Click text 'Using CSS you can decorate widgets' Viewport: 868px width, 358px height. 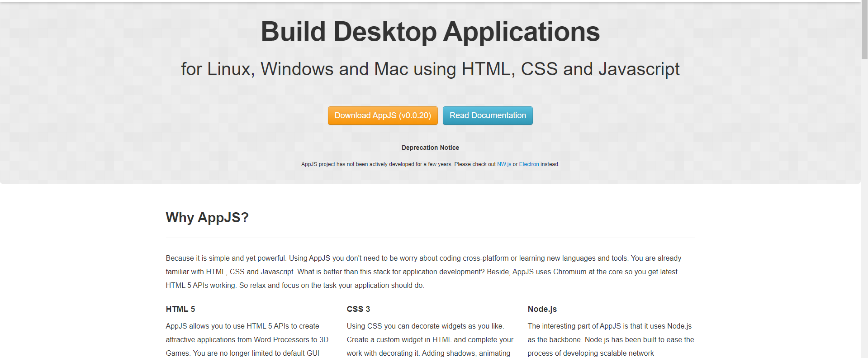click(425, 326)
